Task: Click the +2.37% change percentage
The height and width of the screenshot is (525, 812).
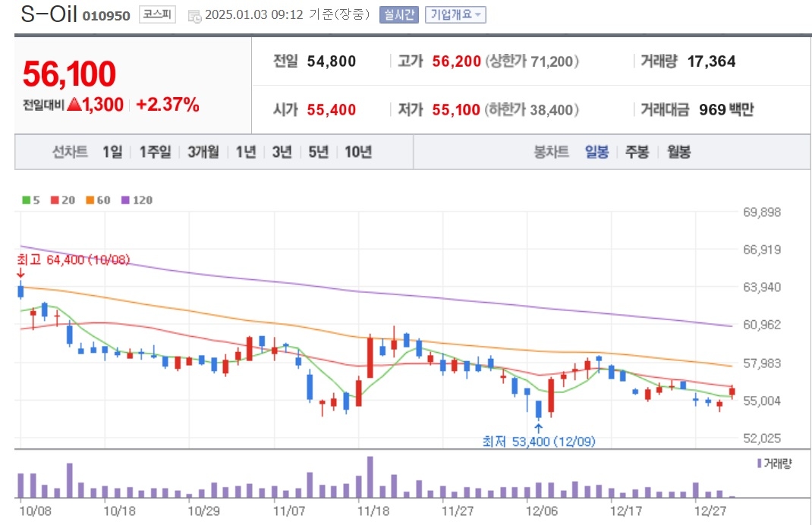Action: [167, 105]
